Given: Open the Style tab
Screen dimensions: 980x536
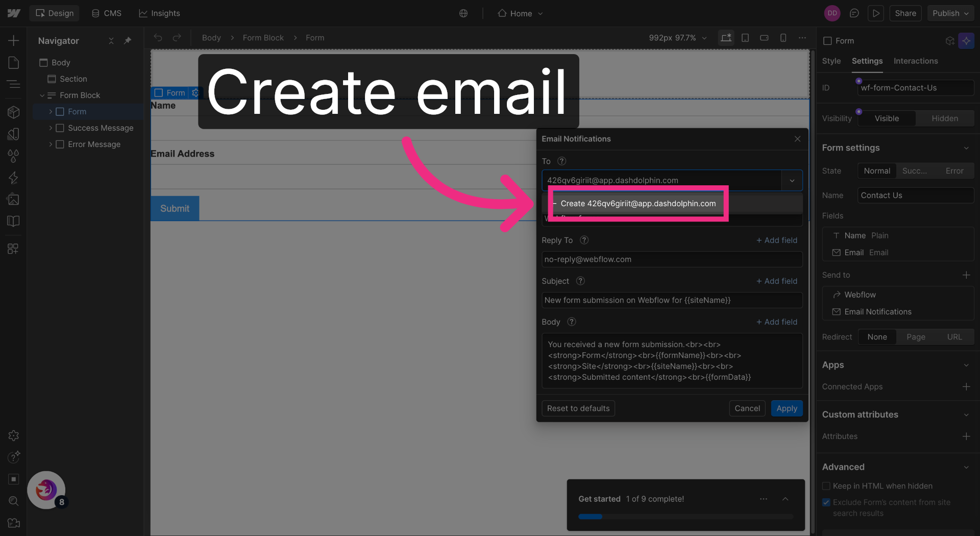Looking at the screenshot, I should pos(831,61).
